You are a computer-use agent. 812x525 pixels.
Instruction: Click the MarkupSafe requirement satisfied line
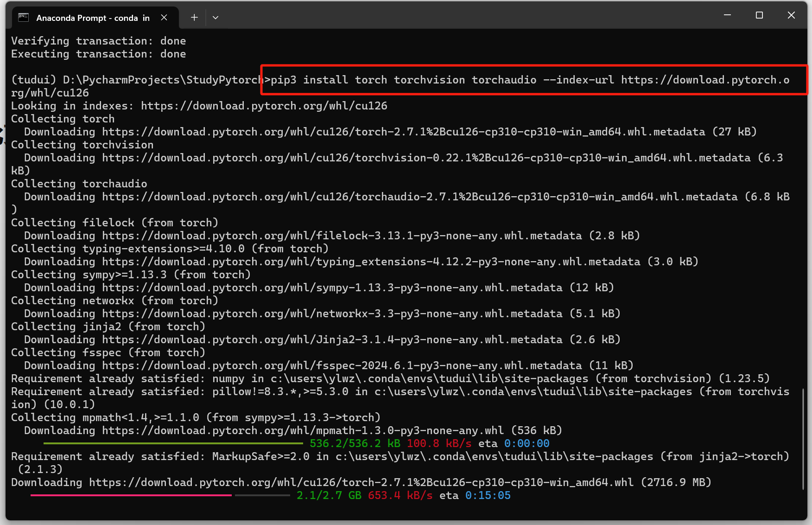pyautogui.click(x=400, y=463)
